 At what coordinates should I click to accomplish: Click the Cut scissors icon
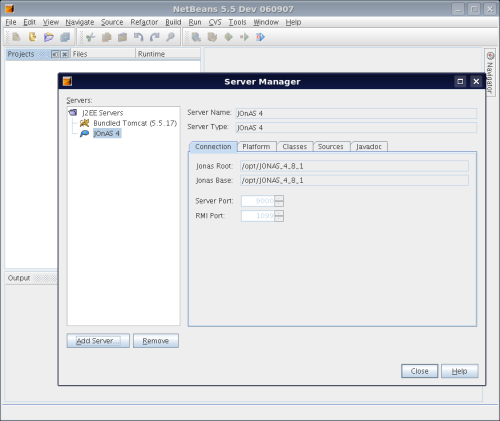click(90, 37)
